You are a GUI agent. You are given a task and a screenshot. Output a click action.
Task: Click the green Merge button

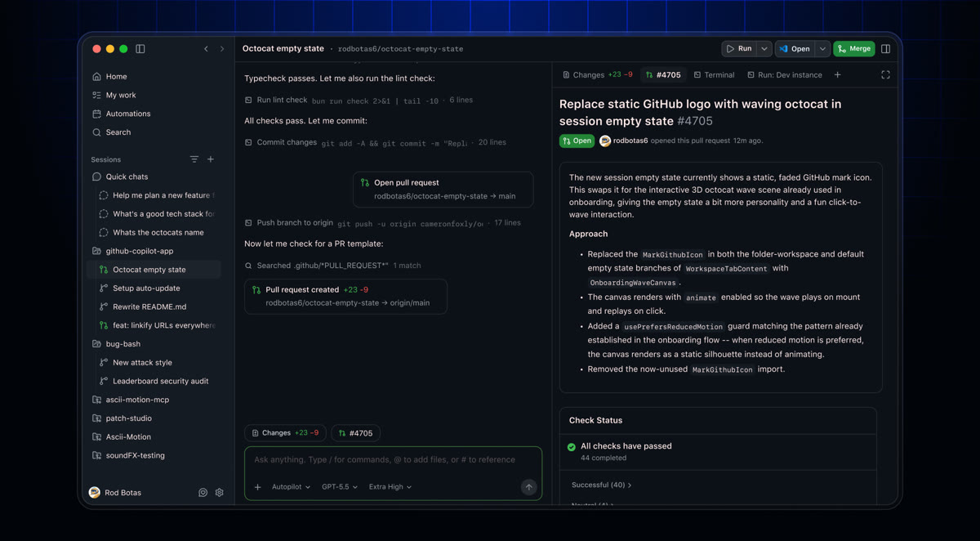pos(854,49)
